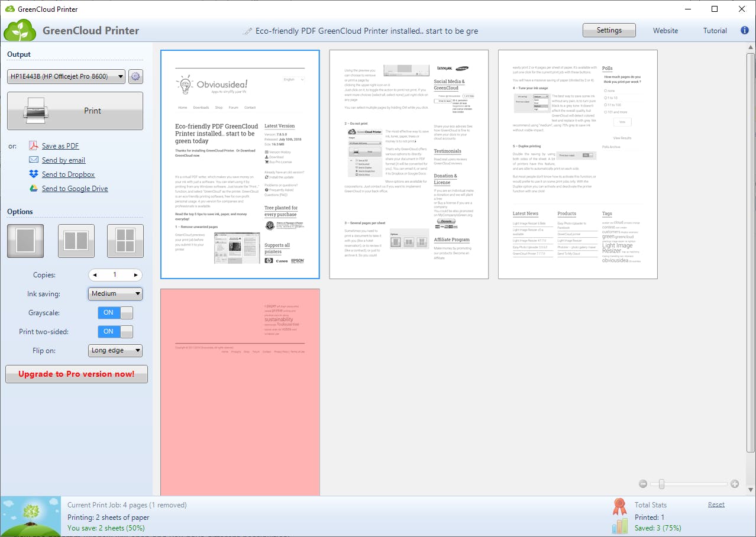756x537 pixels.
Task: Click the GreenCloud leaf logo icon
Action: (20, 30)
